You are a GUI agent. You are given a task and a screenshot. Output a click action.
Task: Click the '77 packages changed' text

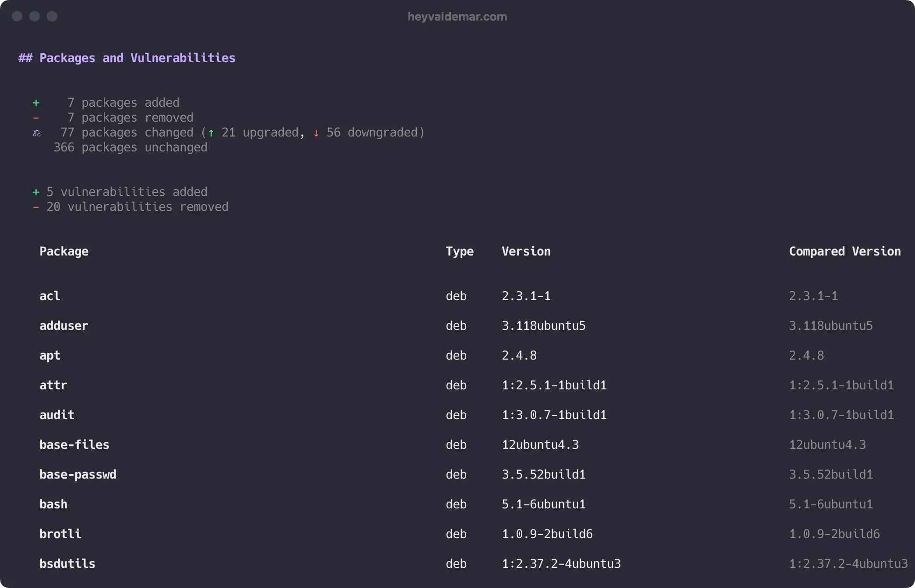pos(127,133)
